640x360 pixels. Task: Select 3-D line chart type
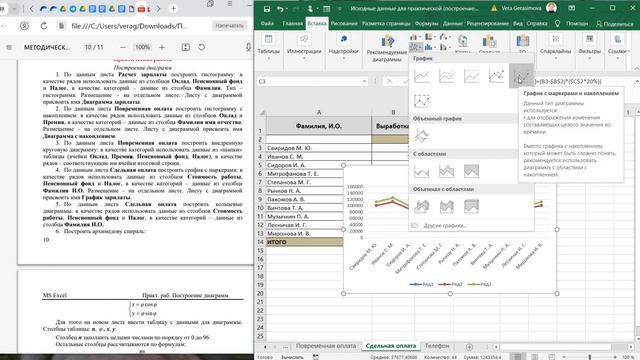coord(422,136)
